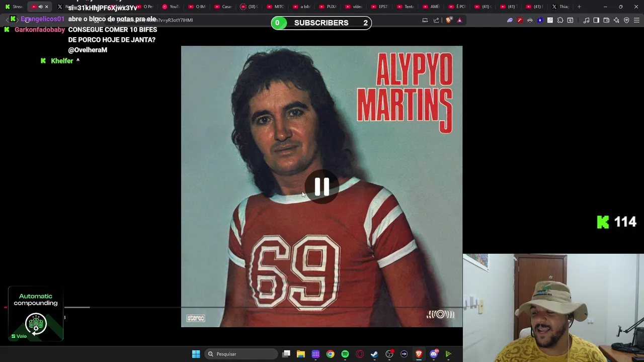
Task: Click the Pesquisar taskbar search box
Action: coord(242,354)
